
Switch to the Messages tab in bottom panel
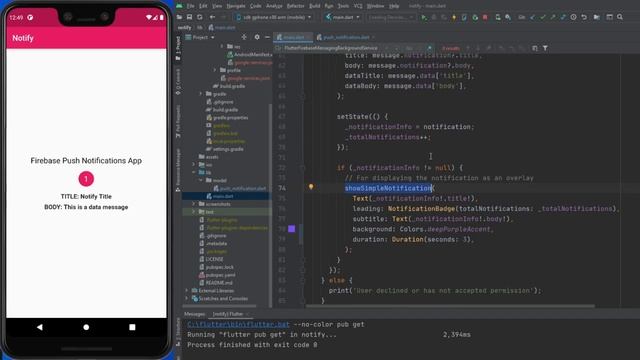(x=194, y=314)
